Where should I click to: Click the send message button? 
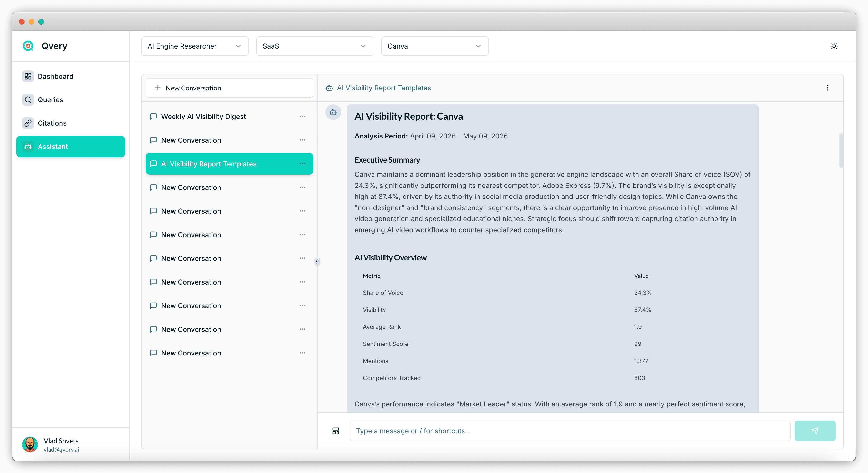(815, 431)
